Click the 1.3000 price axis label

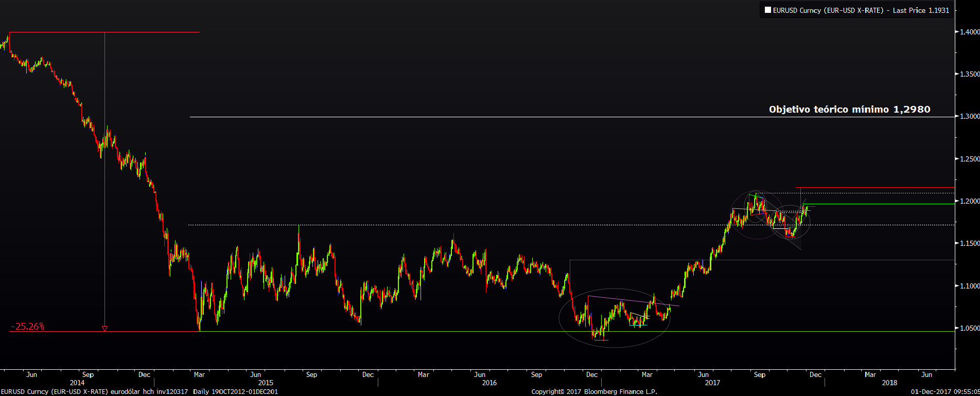(x=969, y=117)
